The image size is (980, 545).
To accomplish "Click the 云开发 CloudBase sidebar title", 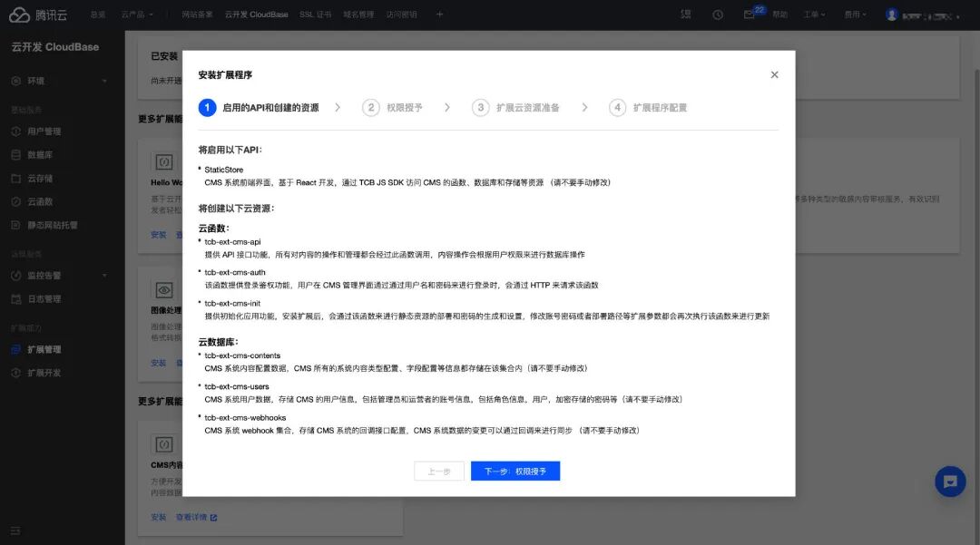I will pos(55,47).
